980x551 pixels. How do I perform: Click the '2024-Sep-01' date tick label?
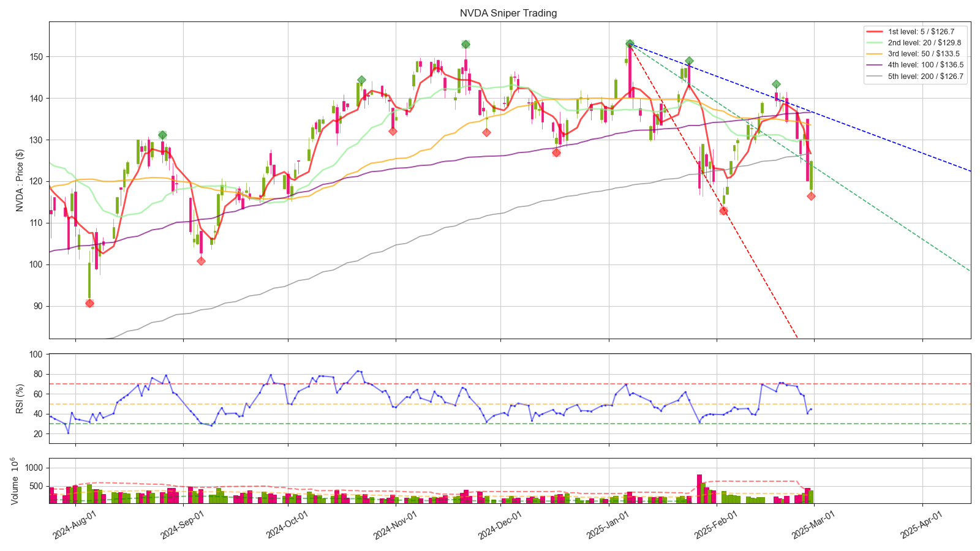(183, 525)
